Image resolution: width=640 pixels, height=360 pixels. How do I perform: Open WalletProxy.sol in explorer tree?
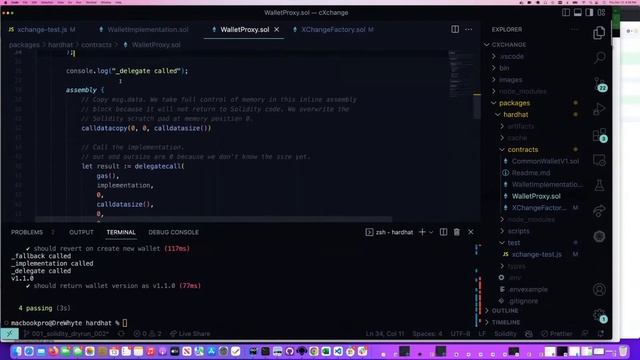536,196
